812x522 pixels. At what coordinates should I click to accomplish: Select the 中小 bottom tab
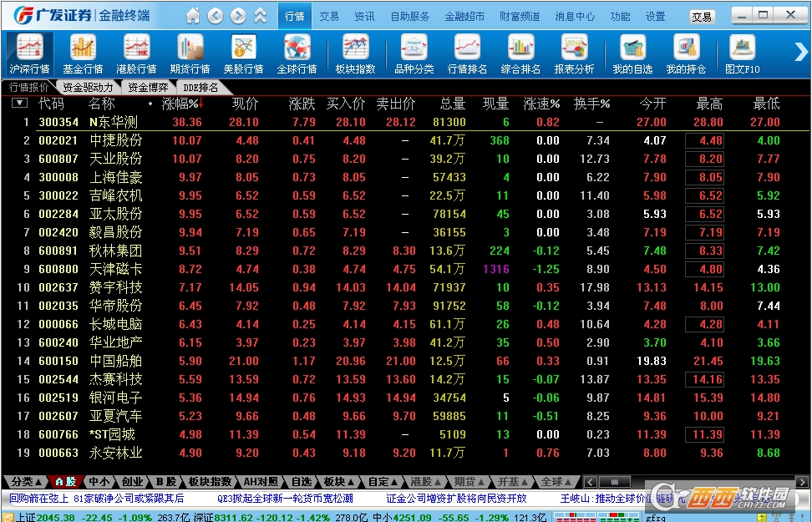coord(99,482)
